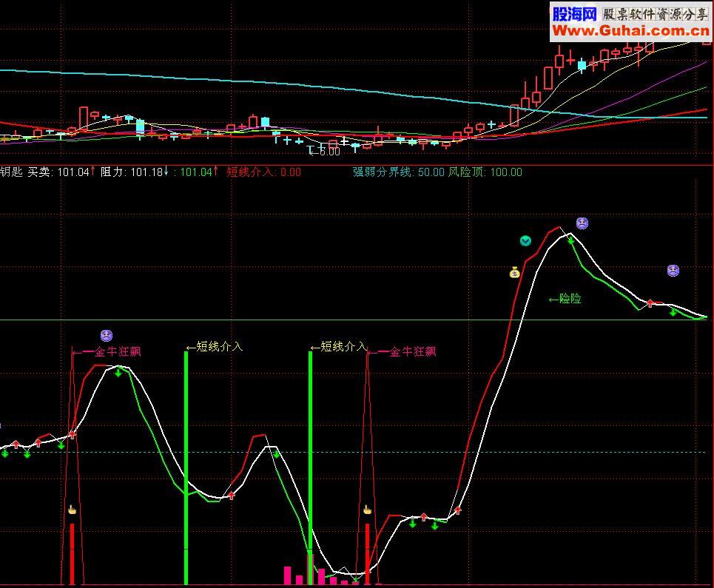Click the 阻力: 101.18 indicator value
Viewport: 714px width, 588px height.
click(135, 172)
